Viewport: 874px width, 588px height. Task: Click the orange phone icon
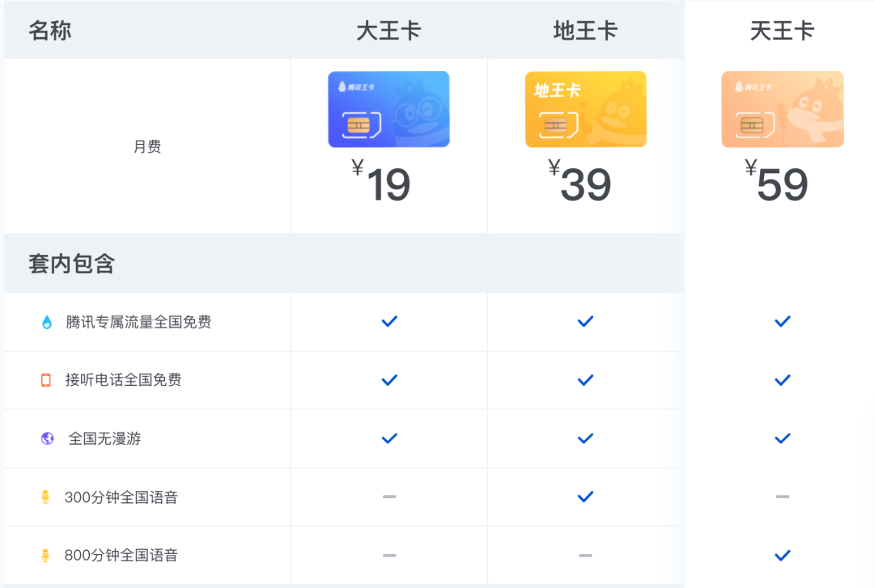[x=46, y=380]
